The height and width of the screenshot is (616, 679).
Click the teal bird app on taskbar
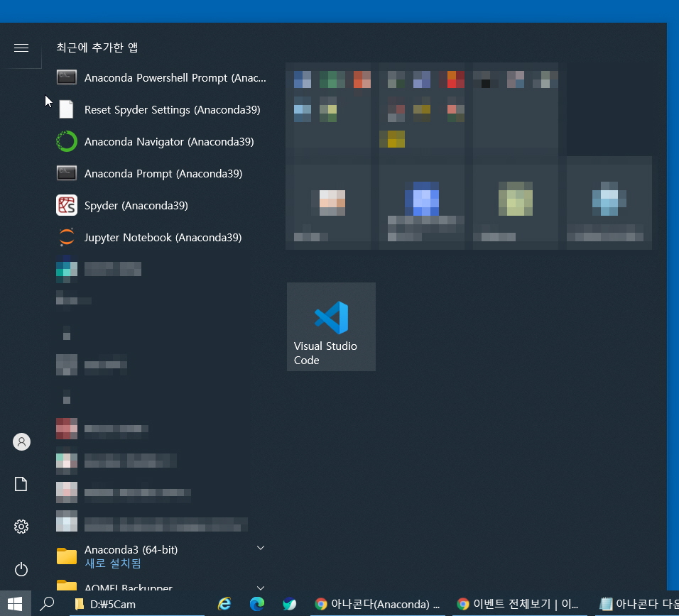pyautogui.click(x=289, y=604)
